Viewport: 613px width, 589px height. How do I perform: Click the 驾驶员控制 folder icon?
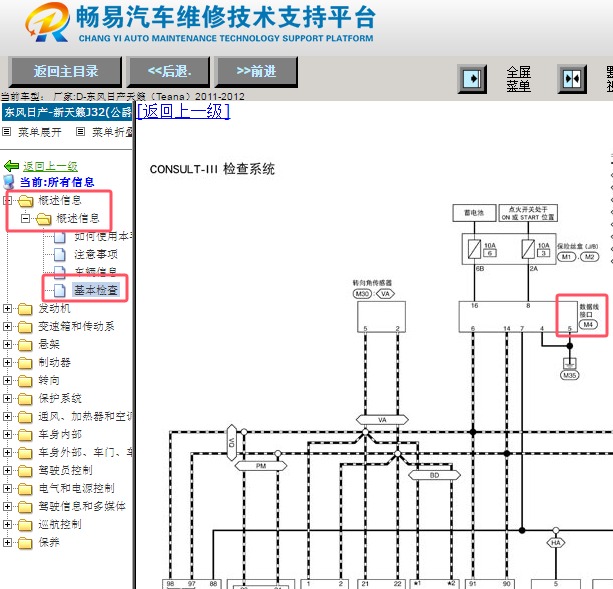(x=25, y=471)
